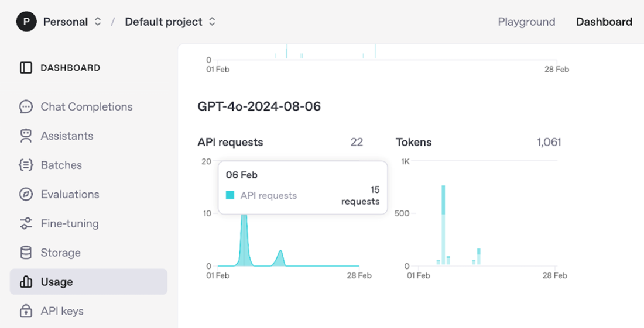Image resolution: width=644 pixels, height=328 pixels.
Task: Click the Usage bar chart icon
Action: tap(26, 282)
